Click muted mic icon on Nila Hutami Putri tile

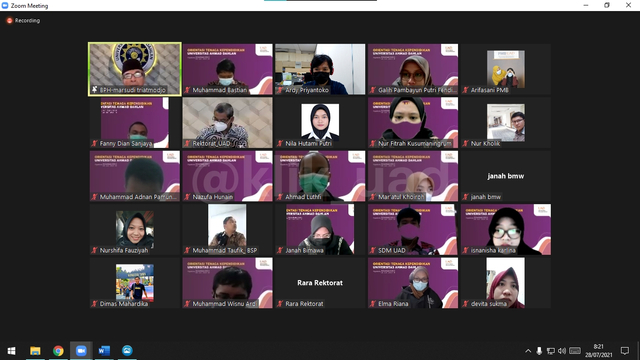click(280, 143)
